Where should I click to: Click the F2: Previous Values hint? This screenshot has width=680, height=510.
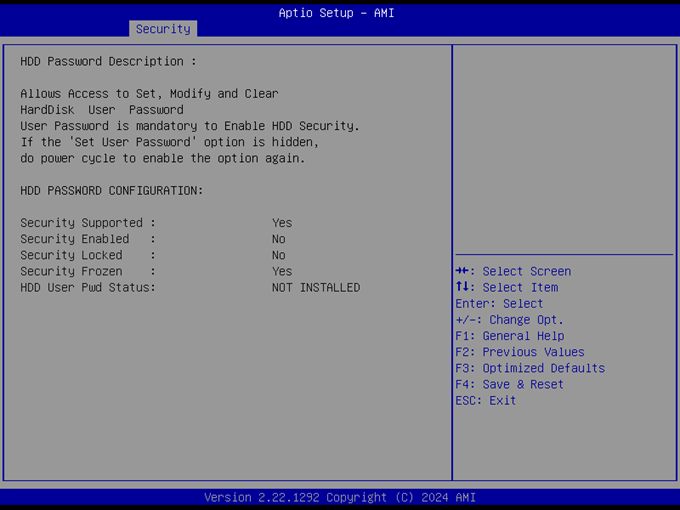click(519, 352)
